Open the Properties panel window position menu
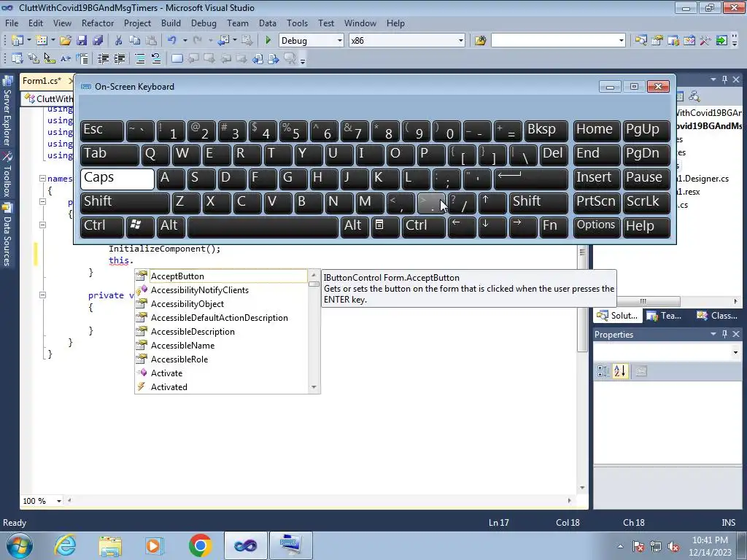This screenshot has width=747, height=560. pyautogui.click(x=713, y=334)
